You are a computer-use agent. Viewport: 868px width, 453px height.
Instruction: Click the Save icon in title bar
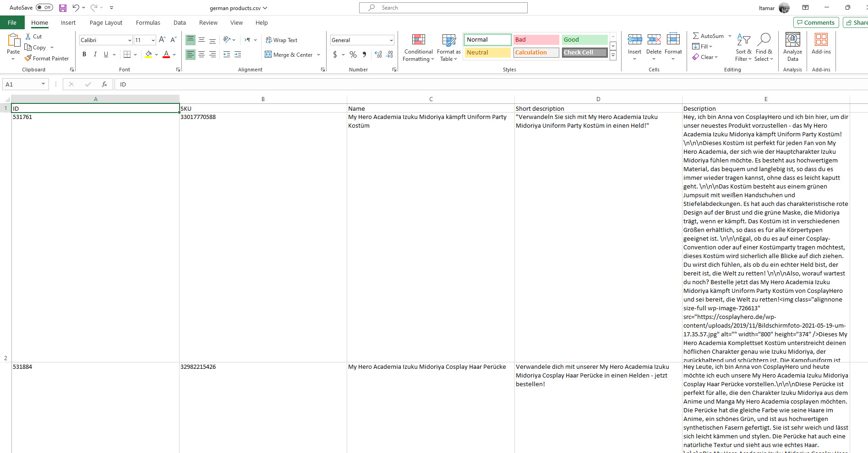point(63,8)
